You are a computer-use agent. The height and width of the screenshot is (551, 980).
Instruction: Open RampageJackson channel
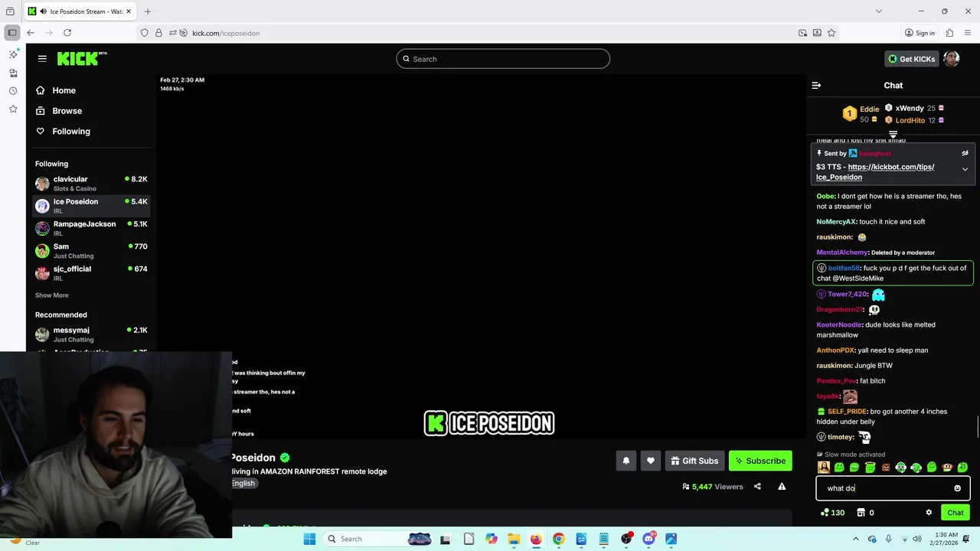click(91, 228)
